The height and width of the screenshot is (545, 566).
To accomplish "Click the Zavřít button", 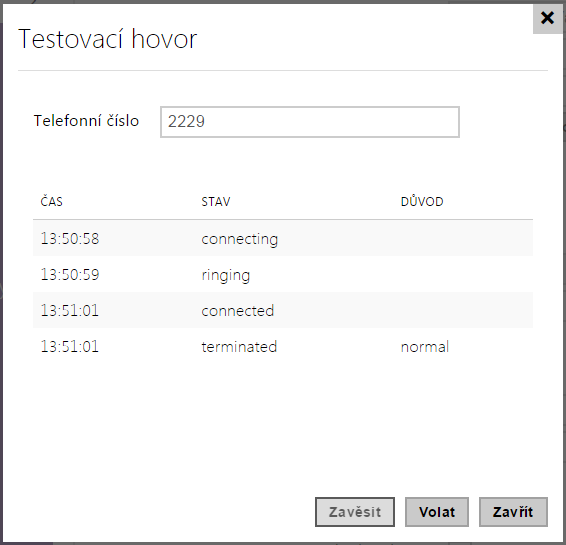I will pos(513,512).
